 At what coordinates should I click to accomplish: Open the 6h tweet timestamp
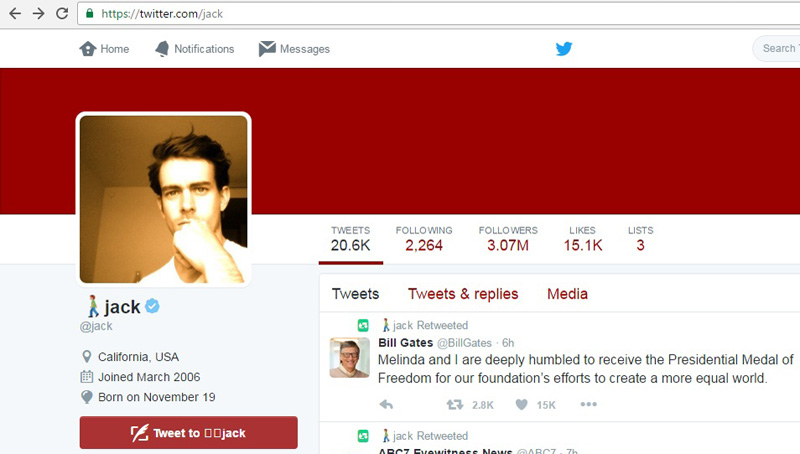(508, 343)
